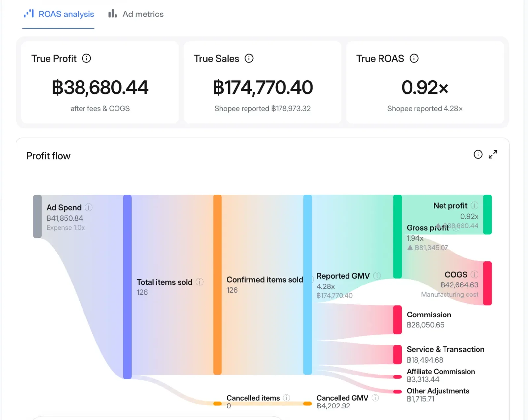The width and height of the screenshot is (528, 420).
Task: Click the green Gross profit bar
Action: 398,236
